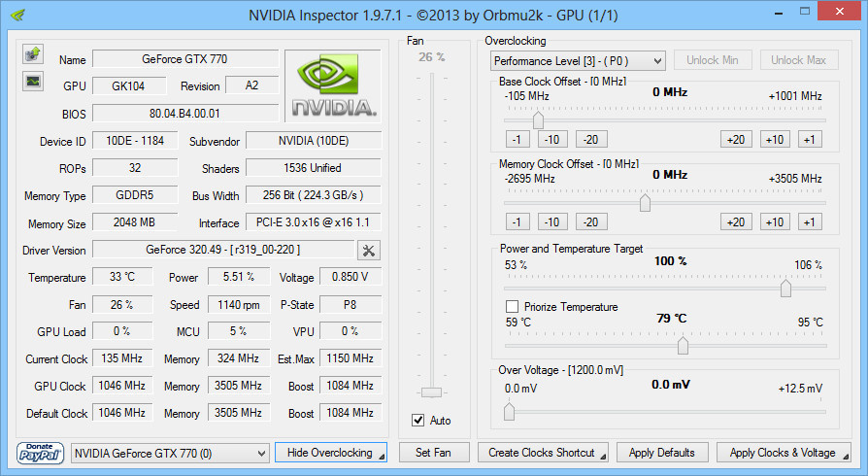Click -1 under Base Clock Offset

tap(517, 140)
